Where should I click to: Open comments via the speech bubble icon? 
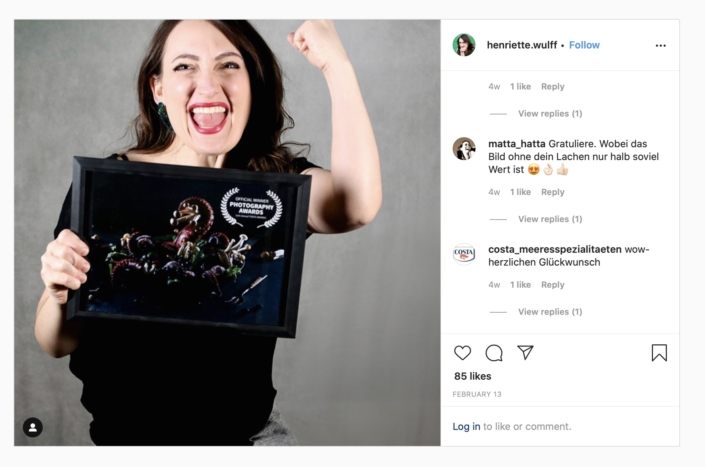click(494, 353)
